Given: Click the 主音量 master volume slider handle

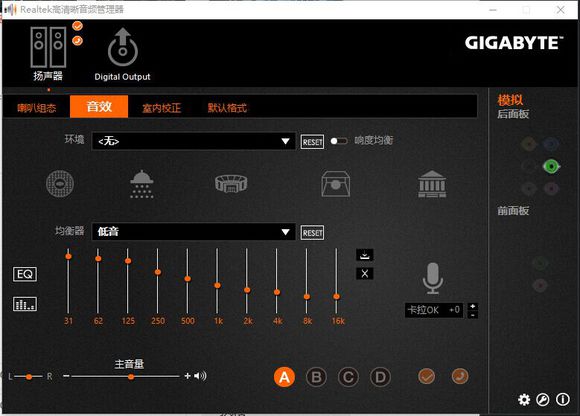Looking at the screenshot, I should (x=131, y=377).
